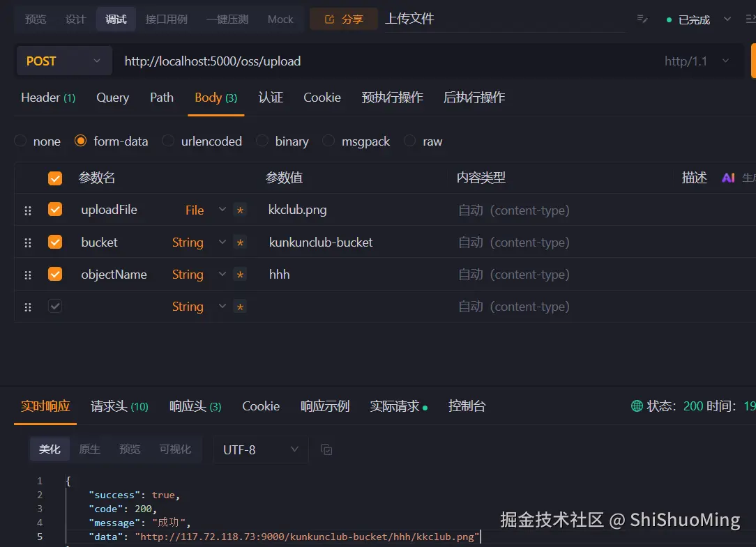This screenshot has height=547, width=756.
Task: Uncheck the uploadFile parameter checkbox
Action: pyautogui.click(x=55, y=209)
